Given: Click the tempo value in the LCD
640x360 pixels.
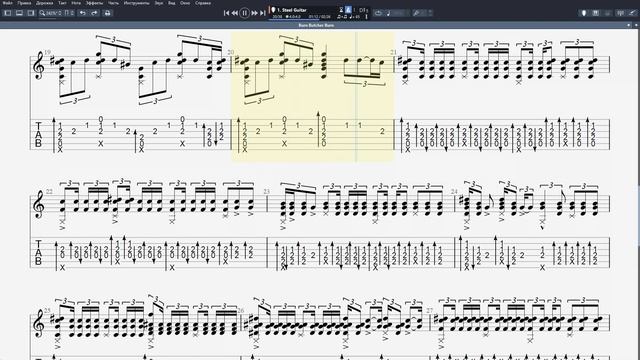Looking at the screenshot, I should coord(356,17).
